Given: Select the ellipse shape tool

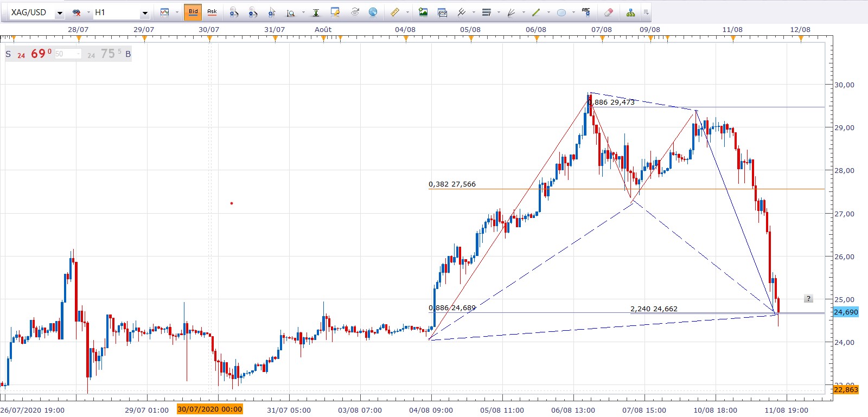Looking at the screenshot, I should [x=561, y=12].
